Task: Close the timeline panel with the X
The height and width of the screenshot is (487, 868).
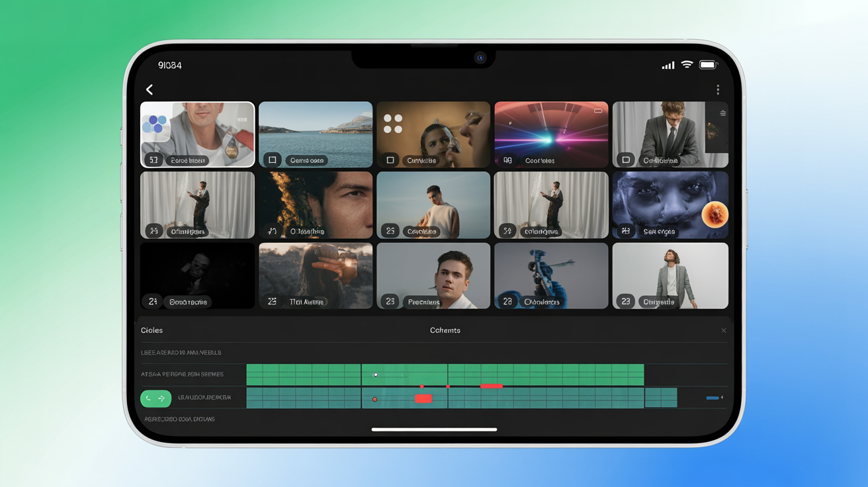Action: pyautogui.click(x=723, y=330)
